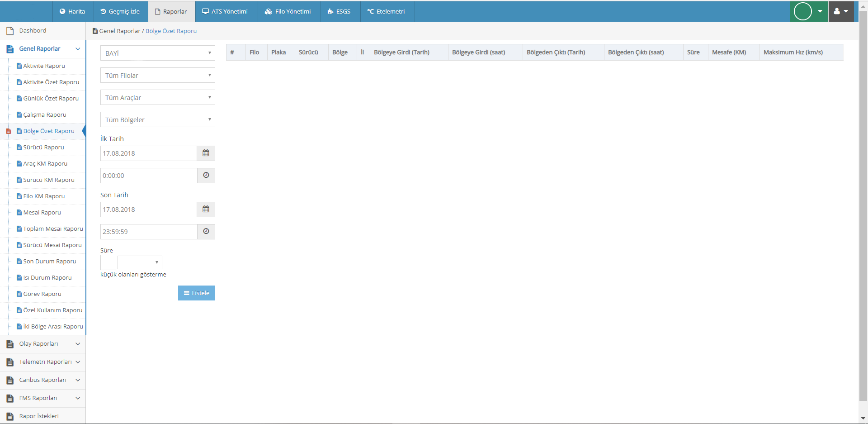The image size is (868, 424).
Task: Open Son Durum Raporu link
Action: (x=50, y=262)
